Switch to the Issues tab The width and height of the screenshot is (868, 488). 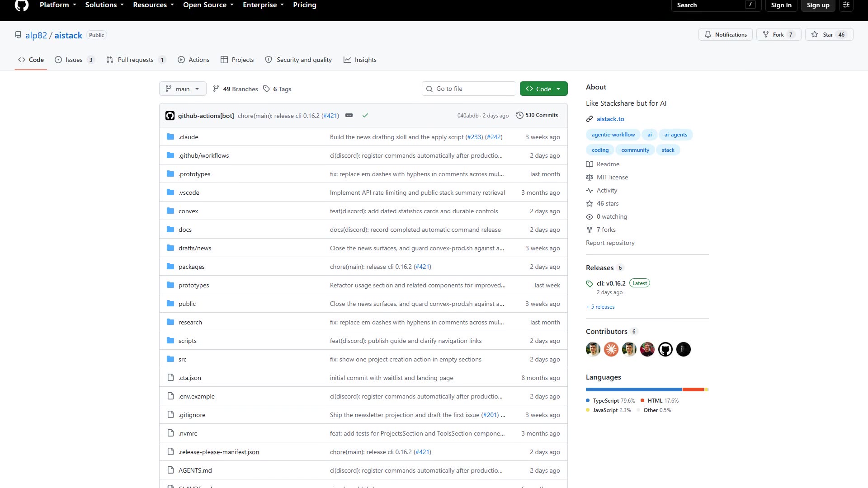[75, 60]
